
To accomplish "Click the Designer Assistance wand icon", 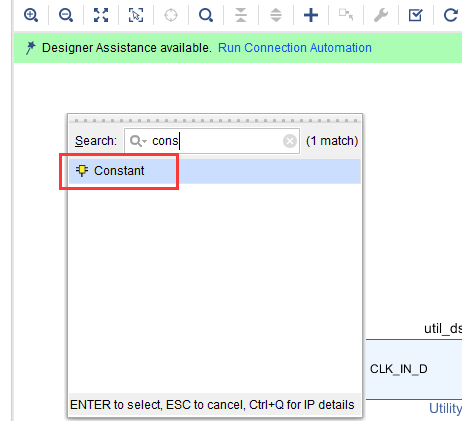I will pos(30,48).
